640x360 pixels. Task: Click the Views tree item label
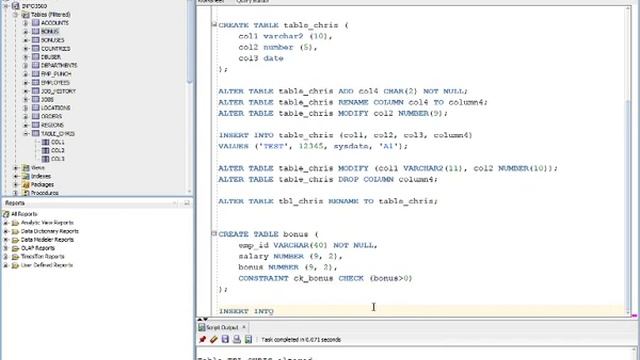[x=38, y=168]
